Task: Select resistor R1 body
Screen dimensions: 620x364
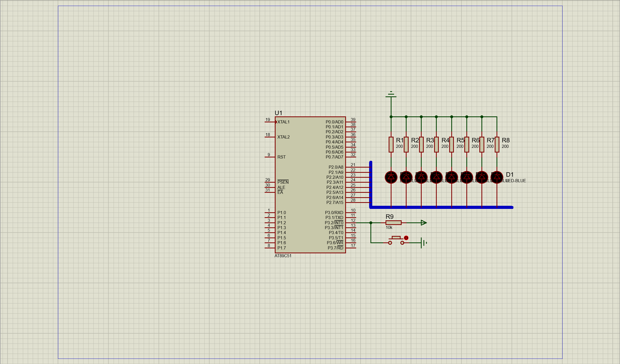Action: (x=391, y=144)
